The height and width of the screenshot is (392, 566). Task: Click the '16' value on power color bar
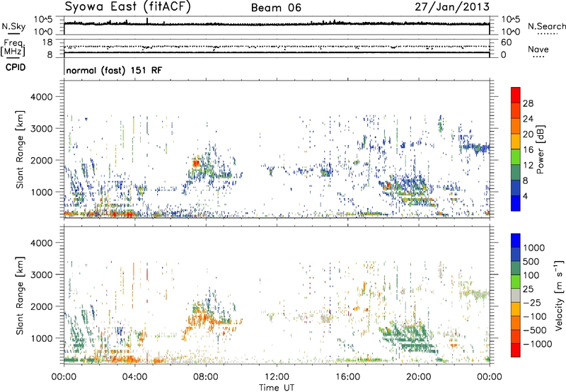[528, 150]
